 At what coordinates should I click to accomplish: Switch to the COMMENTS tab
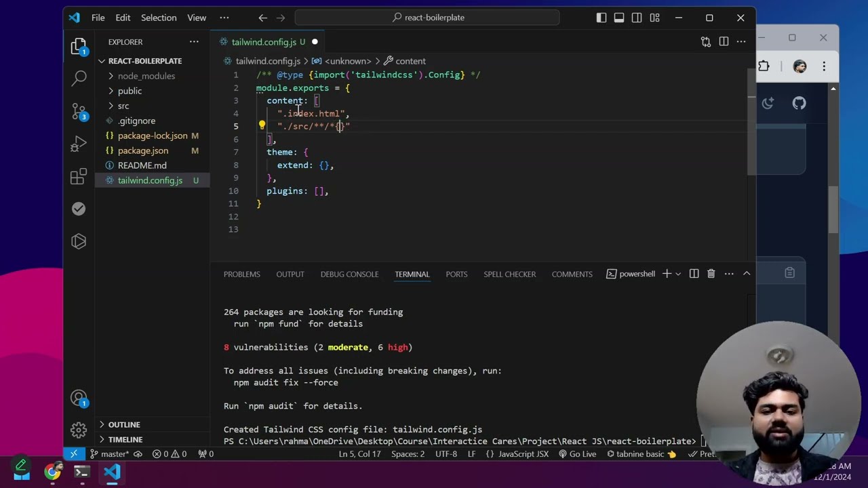tap(572, 274)
